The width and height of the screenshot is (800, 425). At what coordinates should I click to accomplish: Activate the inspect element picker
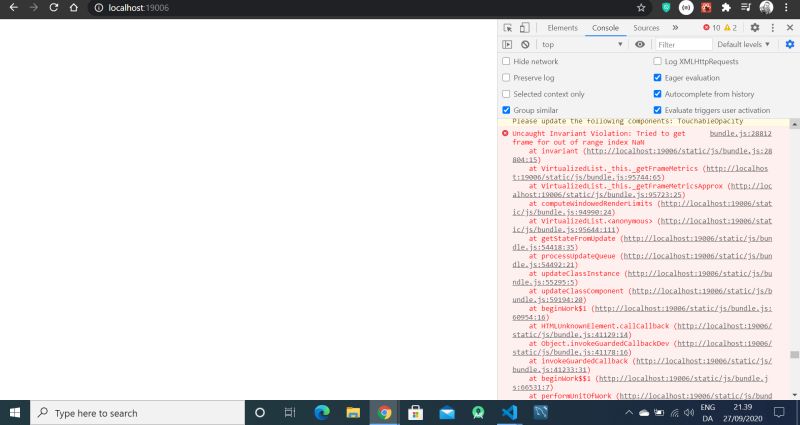point(508,28)
